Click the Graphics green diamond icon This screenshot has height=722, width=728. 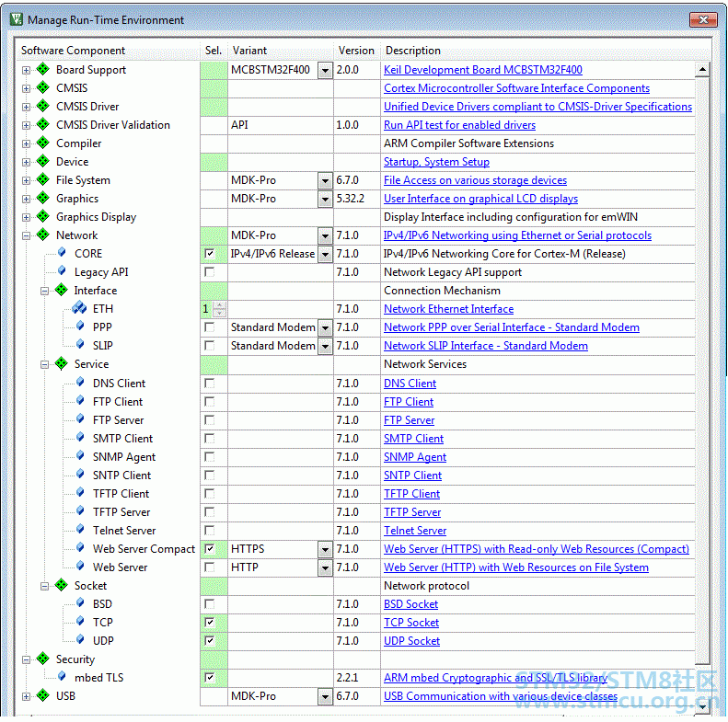43,198
